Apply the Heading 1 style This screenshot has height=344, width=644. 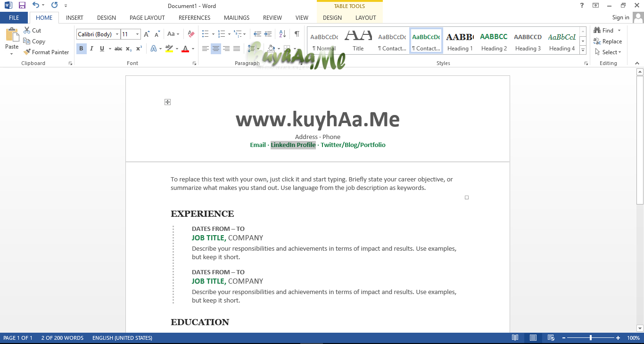coord(460,41)
